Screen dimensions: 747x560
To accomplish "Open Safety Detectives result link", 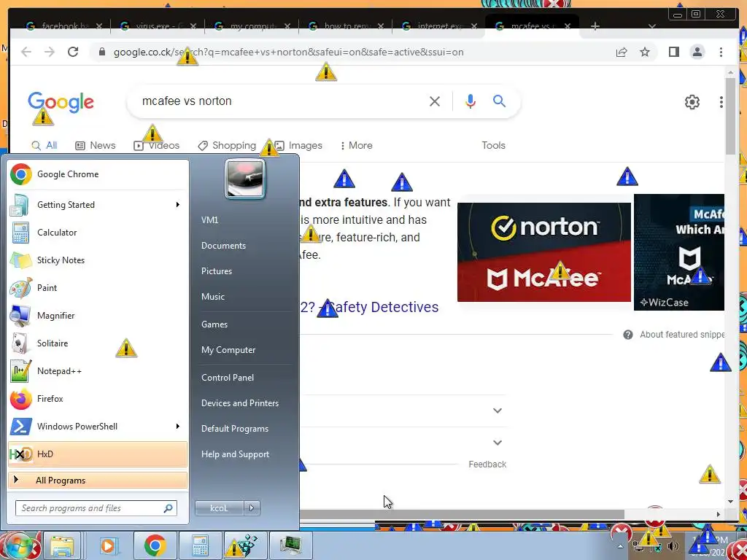I will point(369,307).
